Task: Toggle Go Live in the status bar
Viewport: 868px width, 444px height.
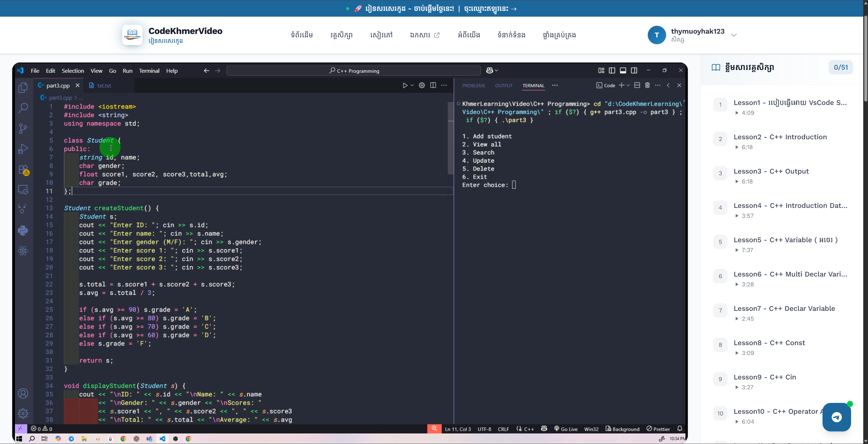Action: 566,429
